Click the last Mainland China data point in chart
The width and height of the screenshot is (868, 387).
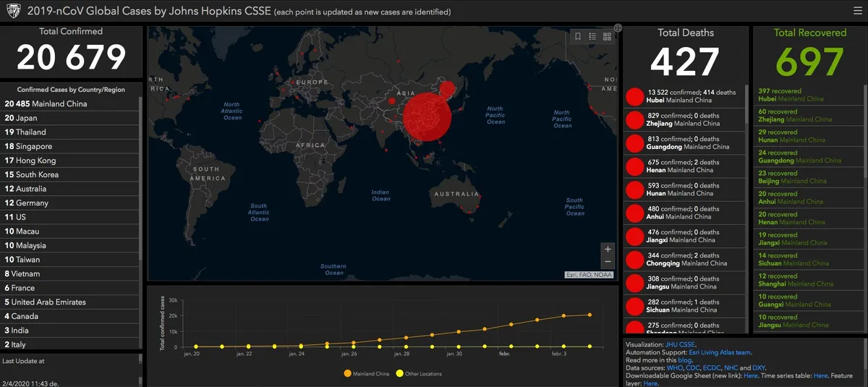point(590,315)
